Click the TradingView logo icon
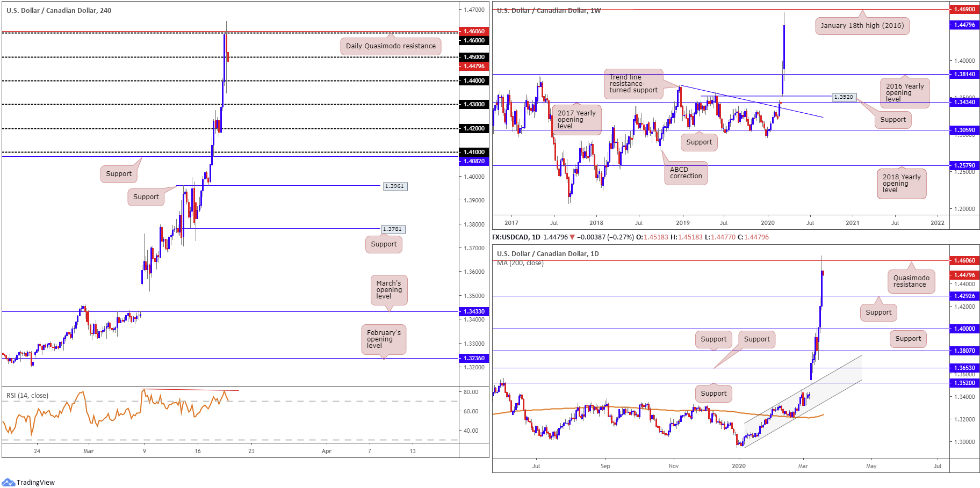 pos(8,482)
